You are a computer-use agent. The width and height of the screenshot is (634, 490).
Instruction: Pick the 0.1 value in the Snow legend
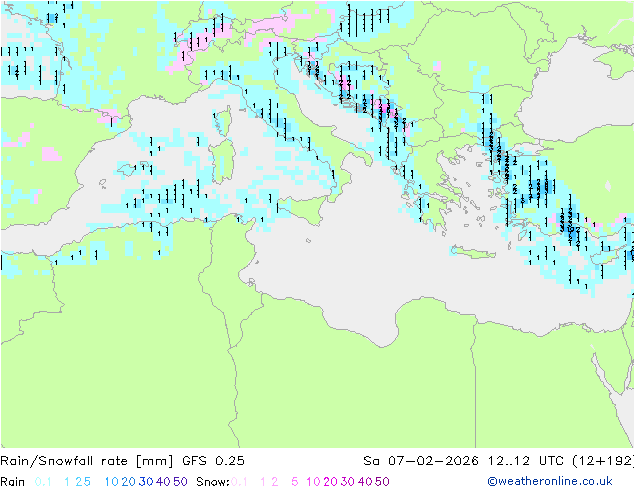(x=239, y=482)
